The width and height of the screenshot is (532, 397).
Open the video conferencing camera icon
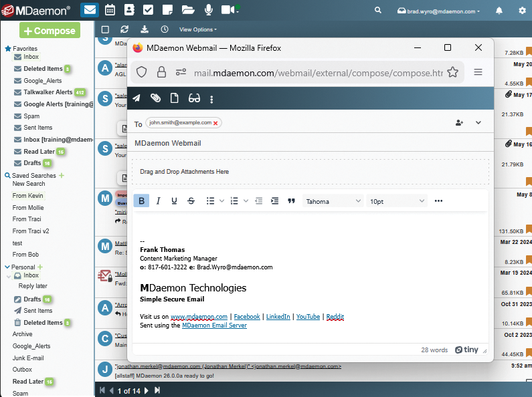230,10
